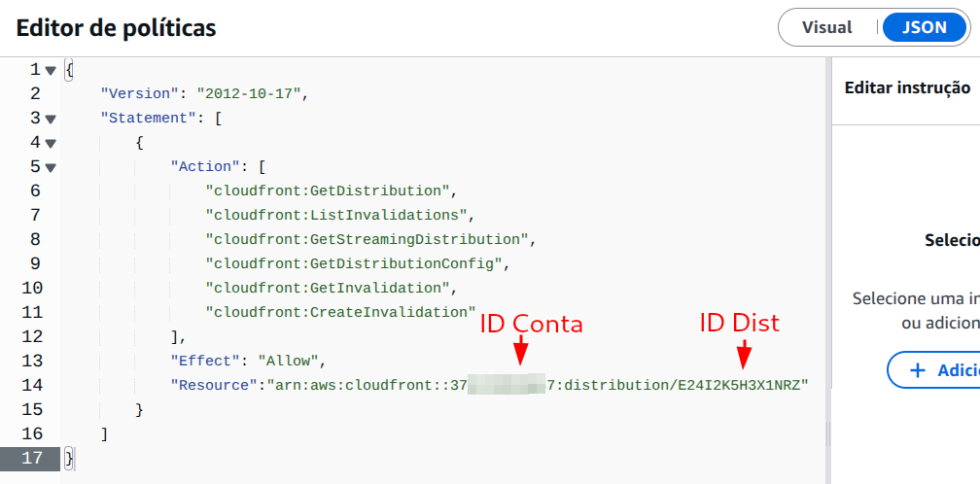Switch to the Visual editor mode
The height and width of the screenshot is (484, 980).
coord(826,27)
